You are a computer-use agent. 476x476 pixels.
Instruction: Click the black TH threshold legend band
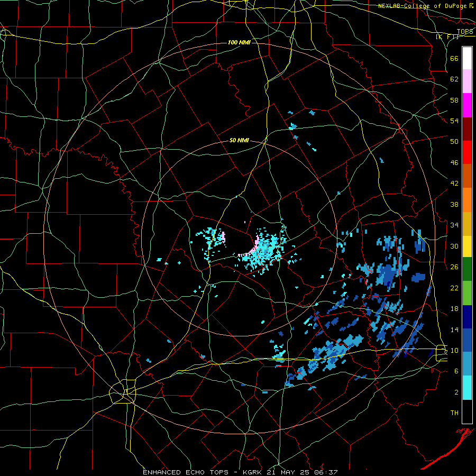[467, 411]
